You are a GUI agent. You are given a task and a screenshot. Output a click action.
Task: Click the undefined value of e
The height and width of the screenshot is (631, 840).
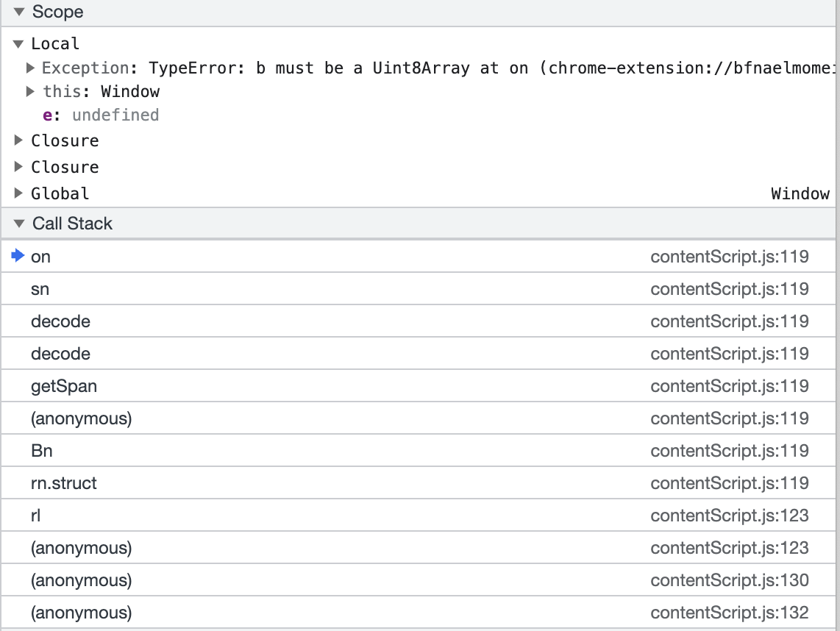tap(115, 115)
